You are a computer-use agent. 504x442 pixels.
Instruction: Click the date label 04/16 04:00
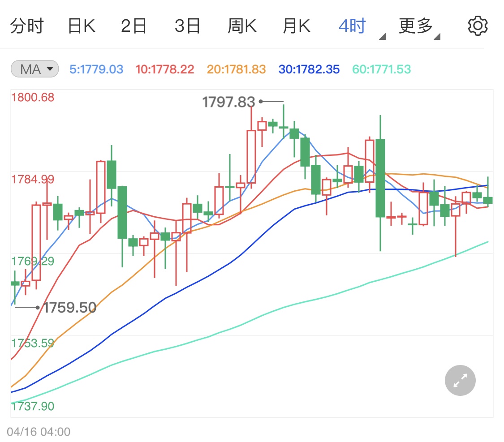(x=39, y=432)
